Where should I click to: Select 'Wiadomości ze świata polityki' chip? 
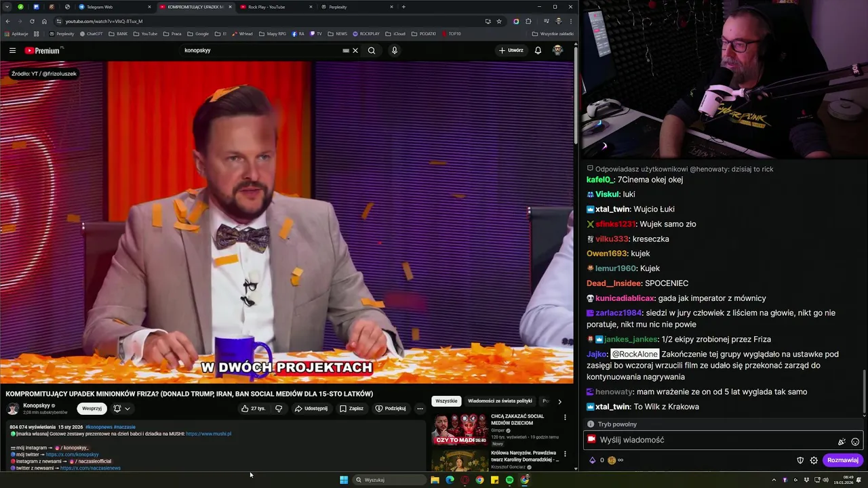point(500,401)
